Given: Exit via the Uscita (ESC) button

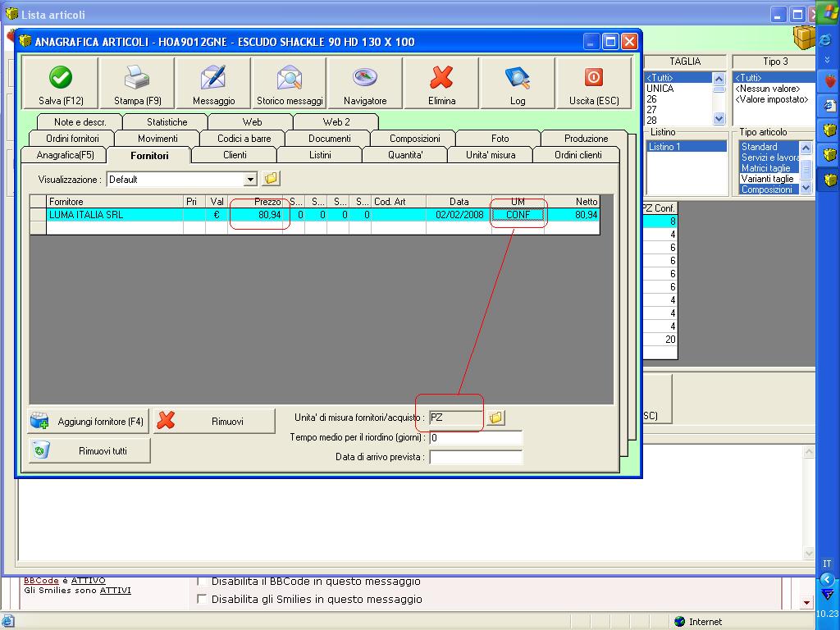Looking at the screenshot, I should tap(593, 84).
